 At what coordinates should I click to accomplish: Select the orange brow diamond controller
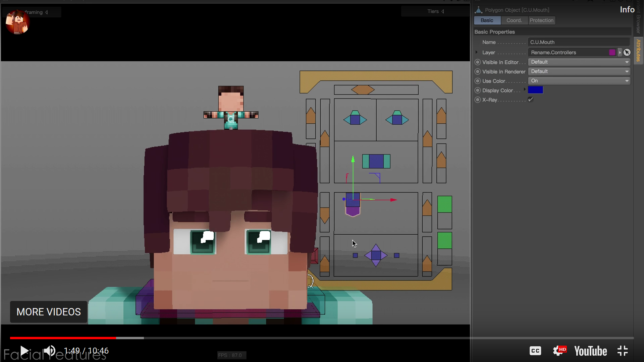pos(363,90)
